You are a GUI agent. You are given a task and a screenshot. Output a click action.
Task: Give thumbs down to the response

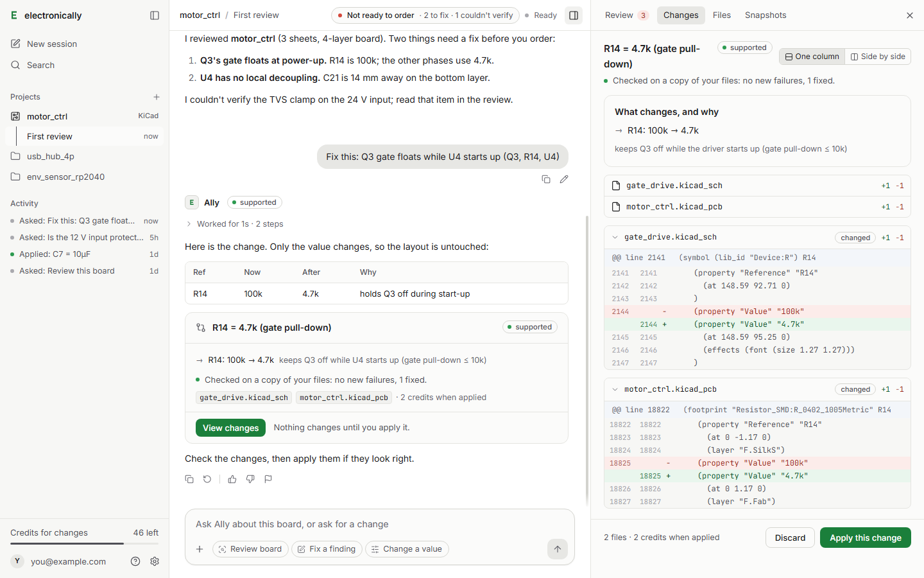coord(250,479)
